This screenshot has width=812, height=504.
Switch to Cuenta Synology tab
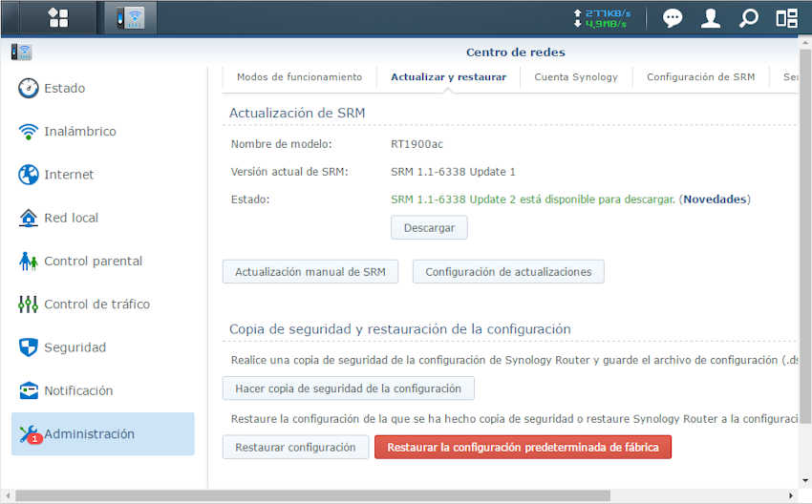(576, 77)
